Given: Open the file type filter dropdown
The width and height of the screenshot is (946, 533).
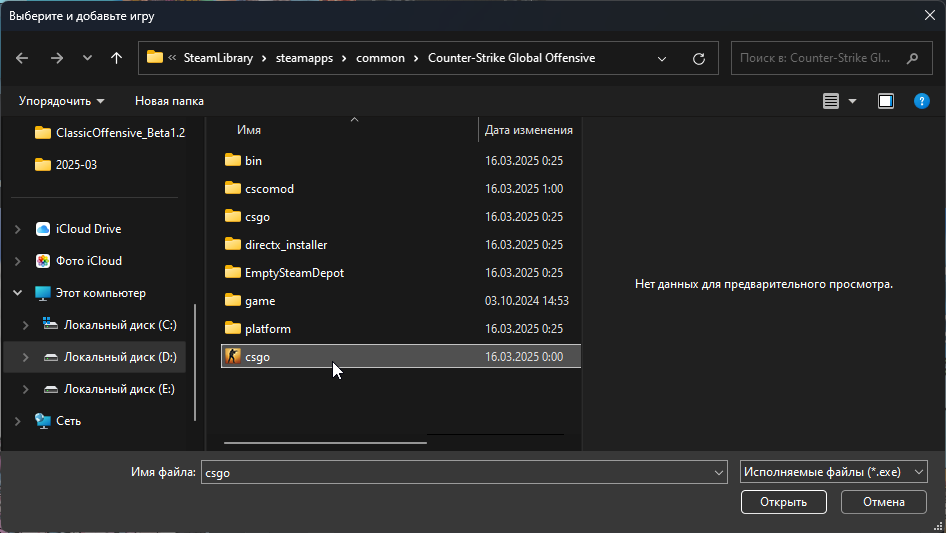Looking at the screenshot, I should [834, 472].
